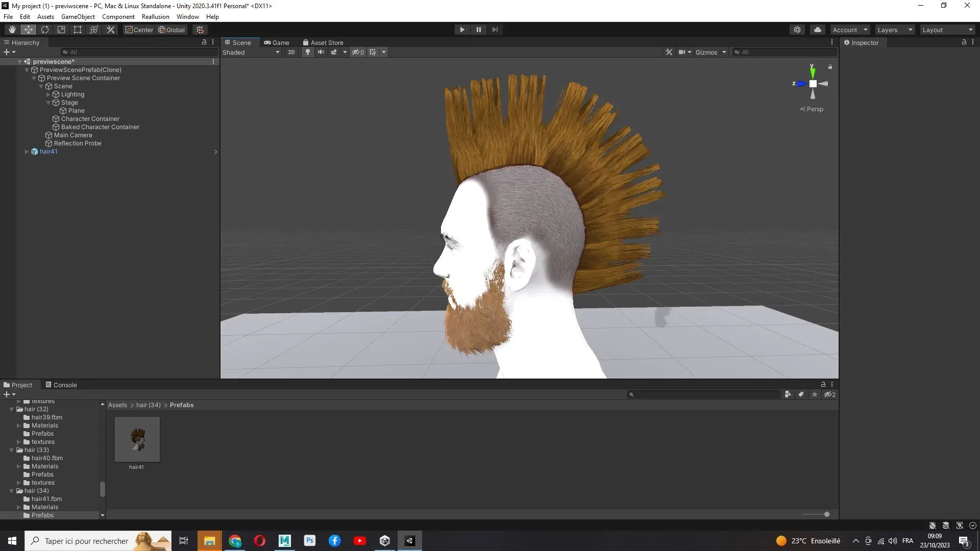Toggle scene audio in the Scene view
980x551 pixels.
point(321,52)
